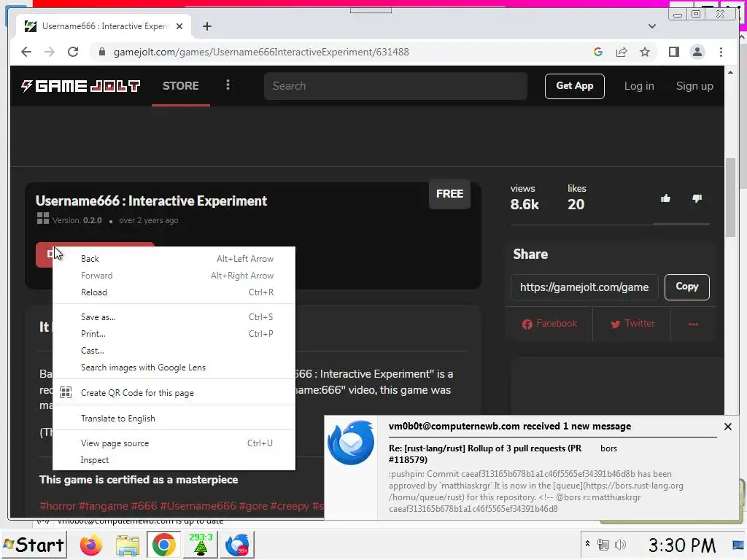
Task: Share the game on Twitter
Action: click(632, 324)
